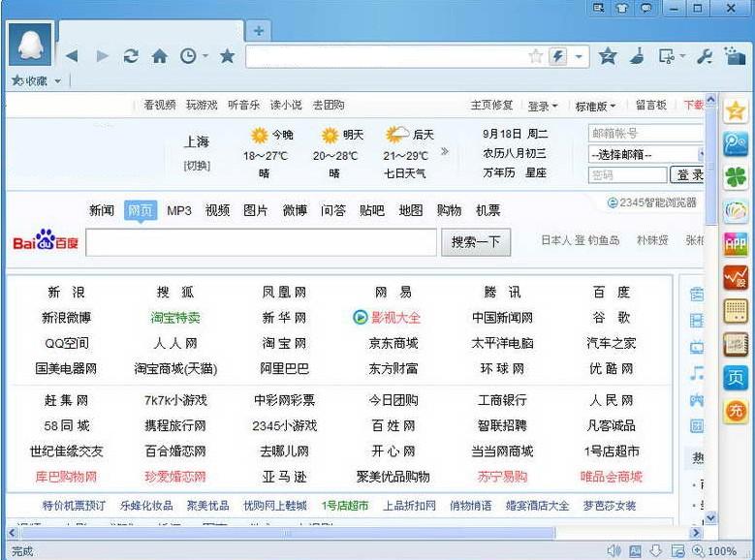Click the 搜索一下 search button
755x560 pixels.
tap(476, 242)
